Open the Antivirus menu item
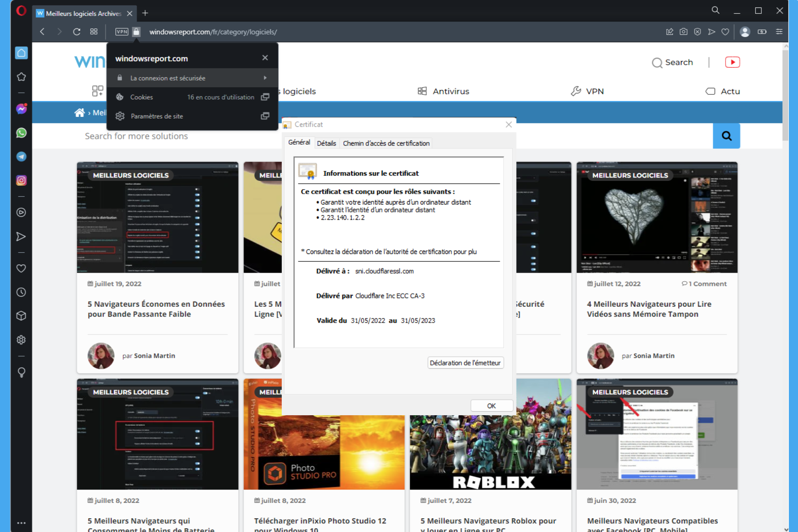This screenshot has height=532, width=798. tap(443, 91)
